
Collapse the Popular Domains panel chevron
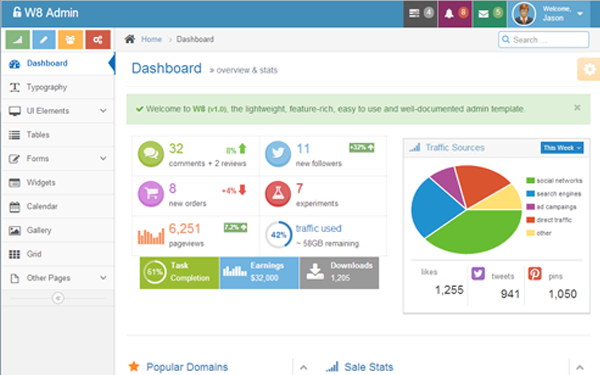pyautogui.click(x=303, y=367)
